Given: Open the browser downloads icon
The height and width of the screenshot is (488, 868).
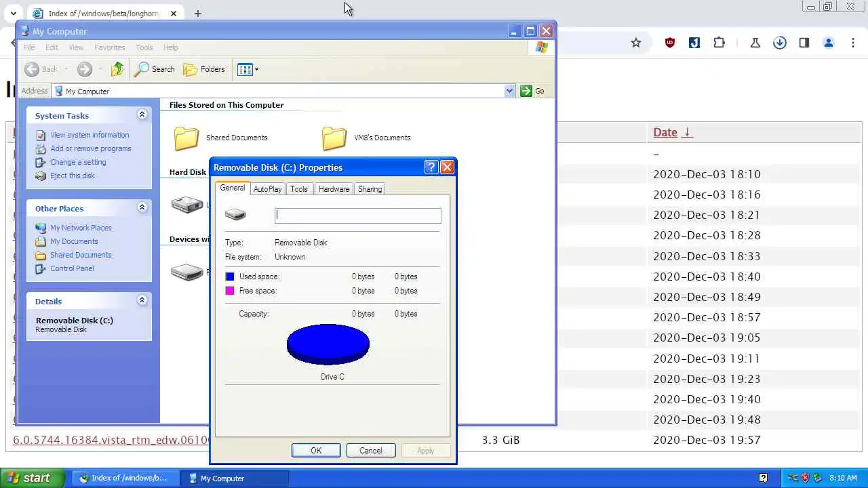Looking at the screenshot, I should click(780, 43).
